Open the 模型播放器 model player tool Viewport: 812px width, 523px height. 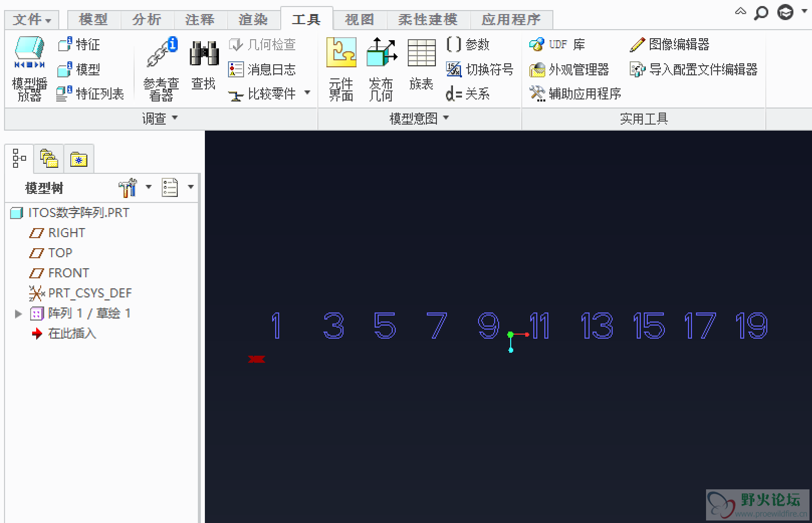pos(30,69)
